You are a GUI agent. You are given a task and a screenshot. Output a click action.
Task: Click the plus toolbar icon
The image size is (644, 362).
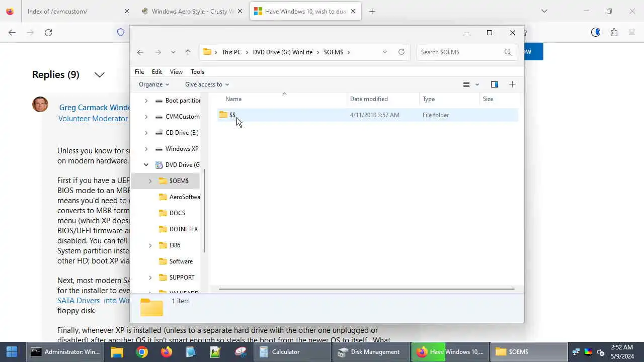point(512,84)
